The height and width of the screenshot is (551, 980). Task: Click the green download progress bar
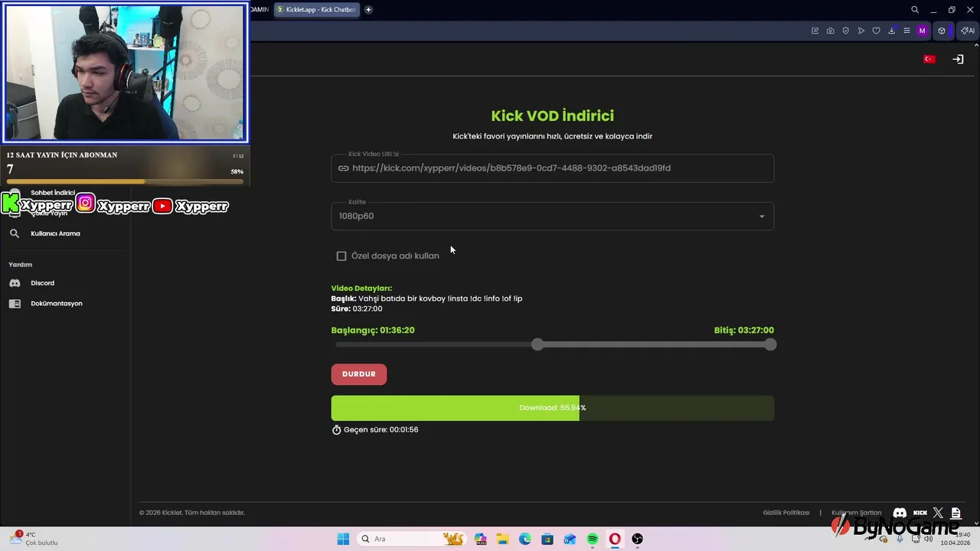pyautogui.click(x=552, y=408)
